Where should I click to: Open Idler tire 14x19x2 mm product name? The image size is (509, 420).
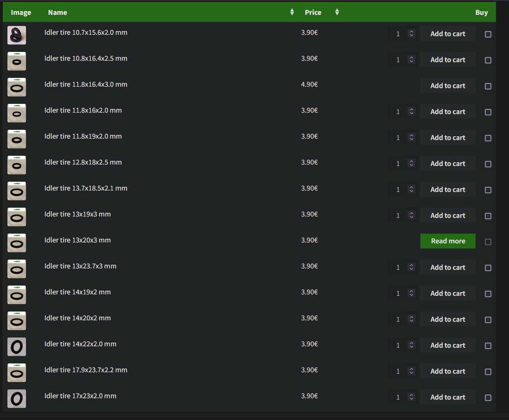tap(77, 292)
